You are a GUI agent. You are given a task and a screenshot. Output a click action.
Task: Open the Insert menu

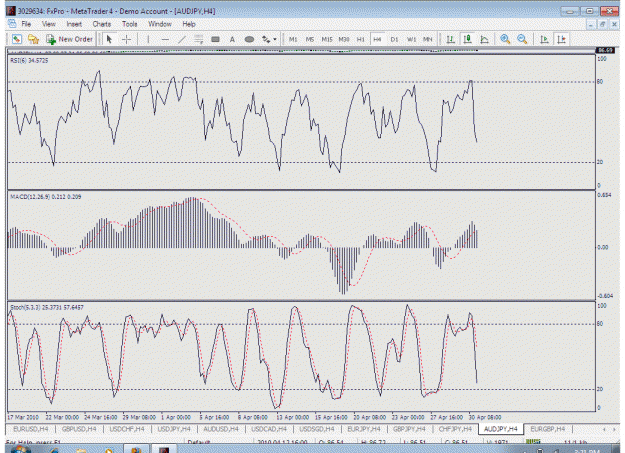click(74, 24)
